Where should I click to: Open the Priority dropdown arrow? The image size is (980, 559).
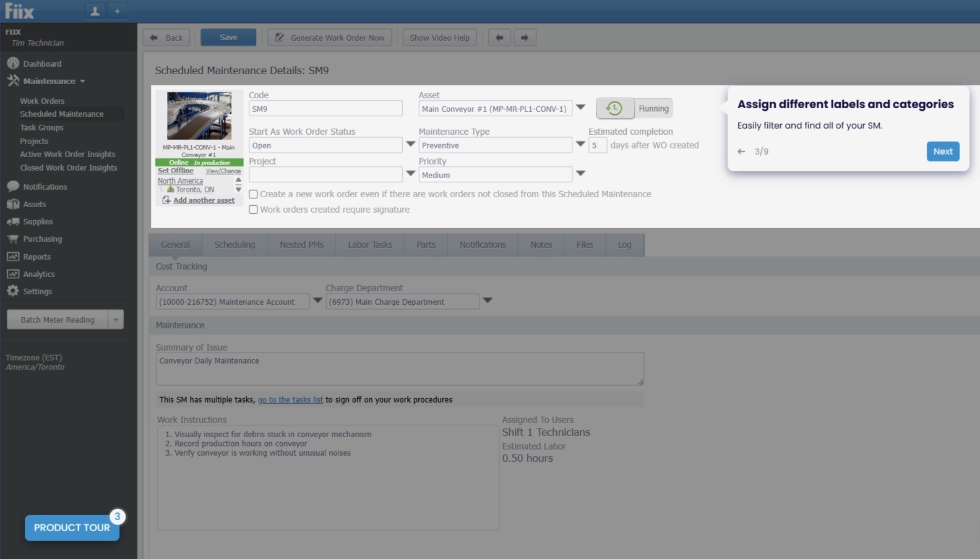coord(580,174)
